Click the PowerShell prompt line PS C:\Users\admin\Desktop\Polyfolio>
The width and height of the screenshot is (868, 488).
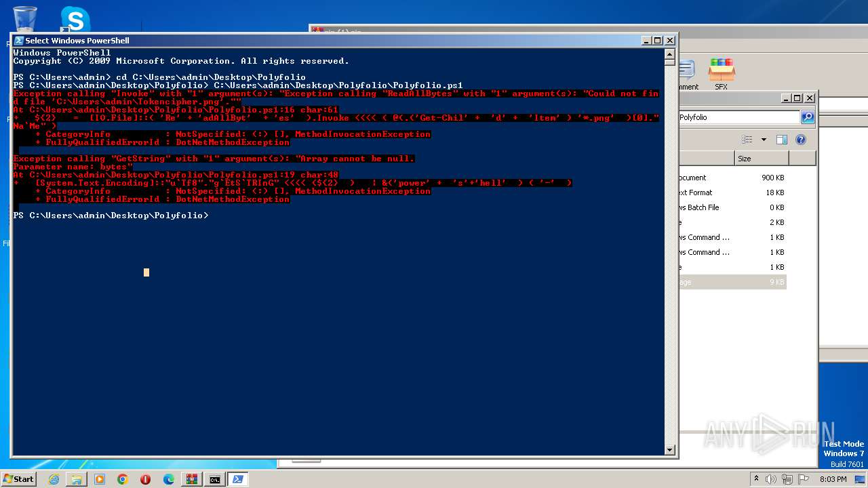pyautogui.click(x=111, y=216)
